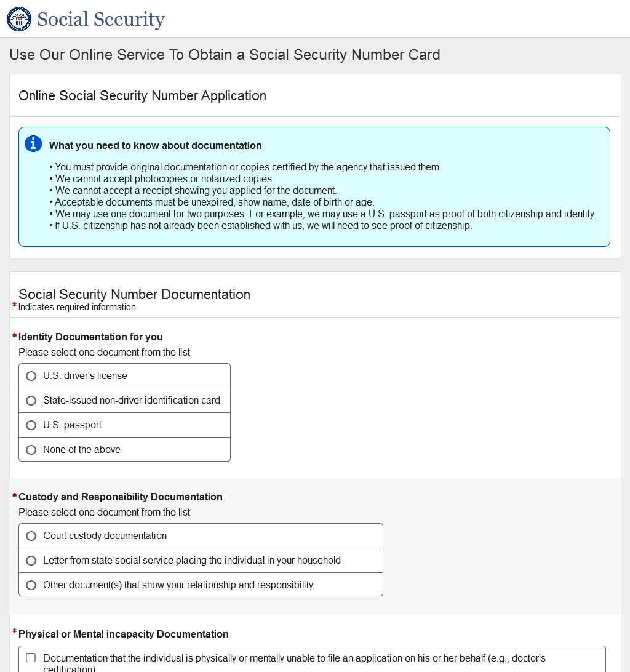Click the 'Indicates required information' note
This screenshot has width=630, height=672.
pos(77,307)
